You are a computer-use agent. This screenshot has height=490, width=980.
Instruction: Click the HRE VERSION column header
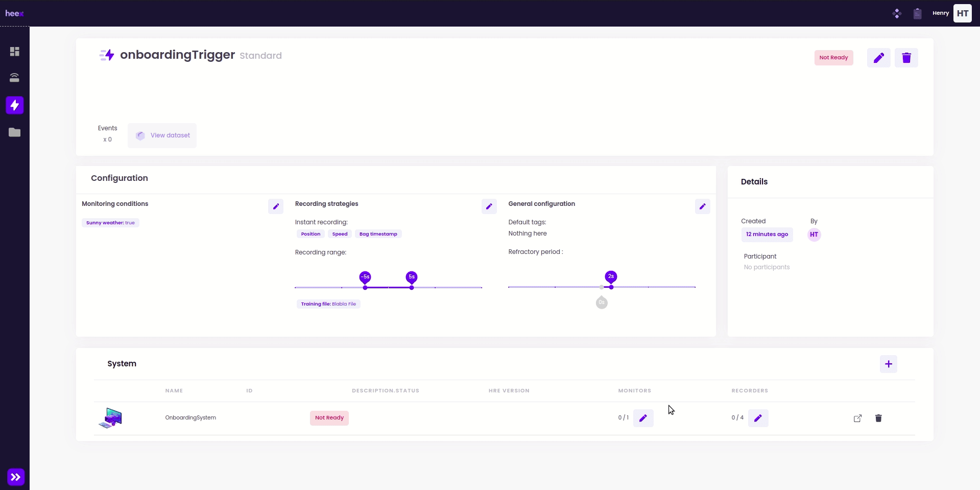pyautogui.click(x=509, y=391)
